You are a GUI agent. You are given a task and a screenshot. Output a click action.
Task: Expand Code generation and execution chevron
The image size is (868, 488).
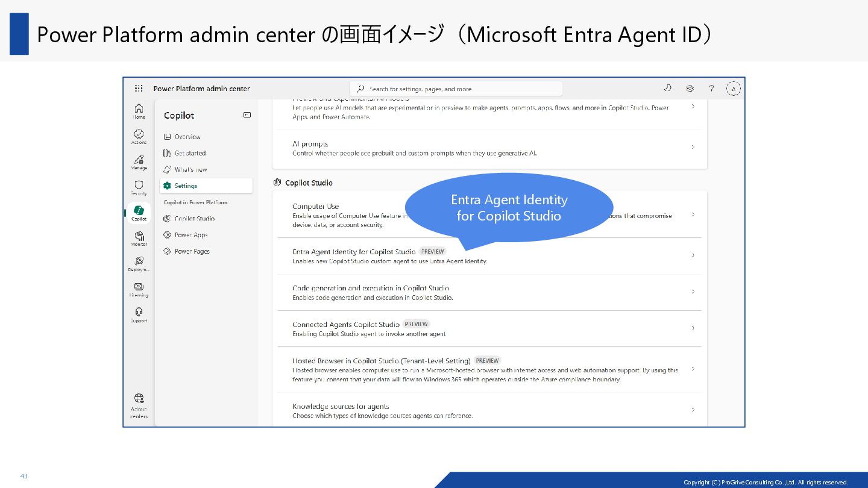[693, 292]
